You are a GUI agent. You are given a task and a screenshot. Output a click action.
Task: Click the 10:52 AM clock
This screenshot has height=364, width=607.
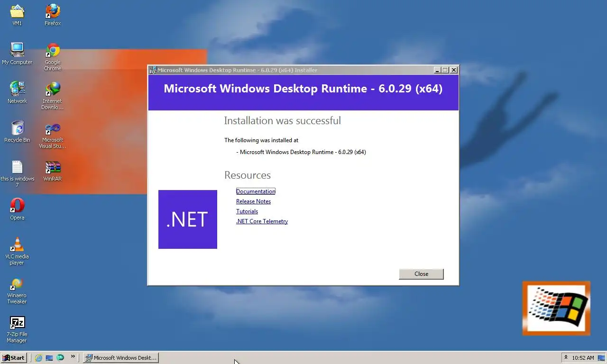tap(583, 358)
